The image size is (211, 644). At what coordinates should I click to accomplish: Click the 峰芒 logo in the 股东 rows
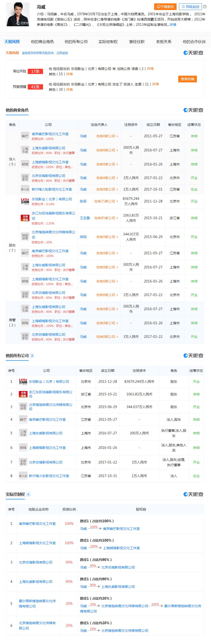pyautogui.click(x=25, y=253)
